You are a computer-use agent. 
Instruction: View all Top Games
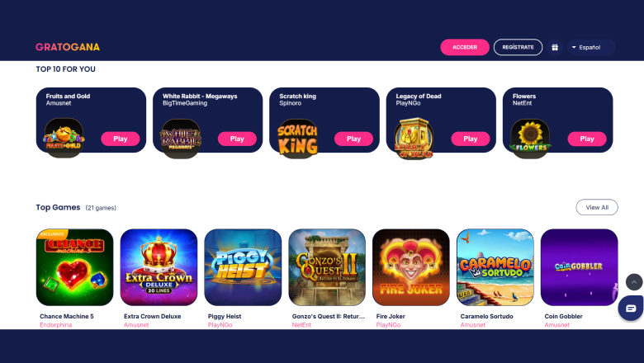coord(596,207)
